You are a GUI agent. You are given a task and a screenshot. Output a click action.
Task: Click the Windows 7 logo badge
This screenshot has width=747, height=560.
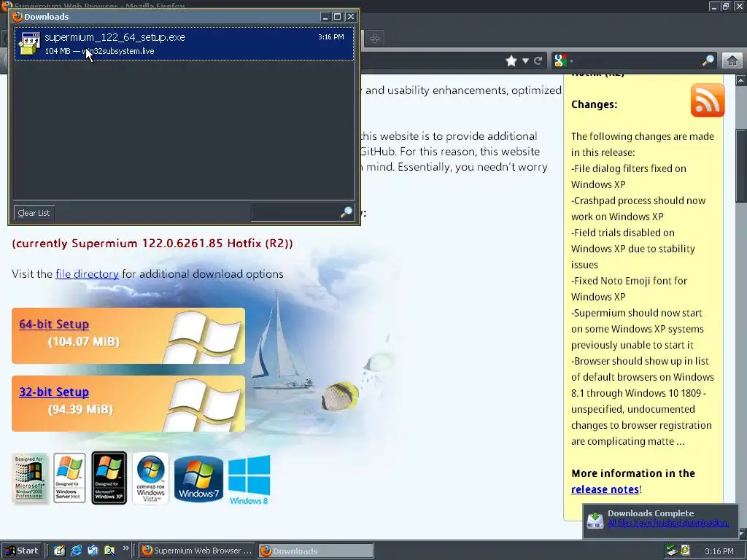click(x=198, y=478)
